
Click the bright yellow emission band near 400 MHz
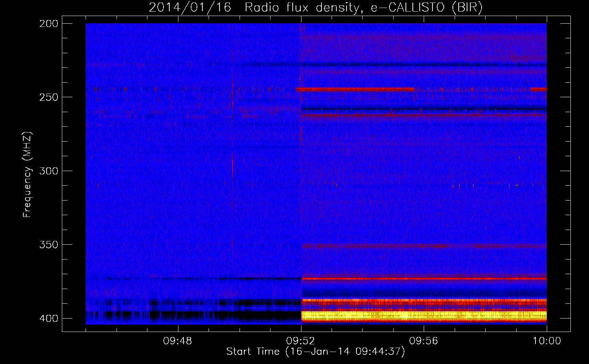424,315
